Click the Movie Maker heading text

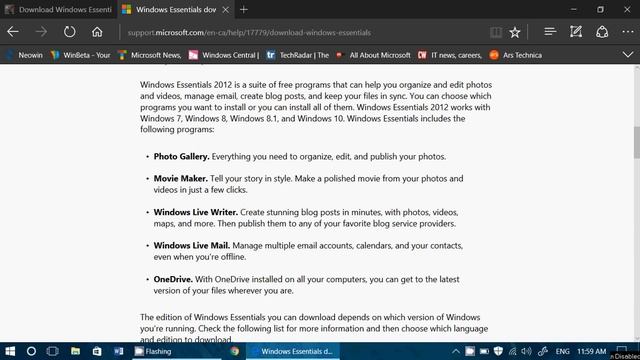[180, 179]
